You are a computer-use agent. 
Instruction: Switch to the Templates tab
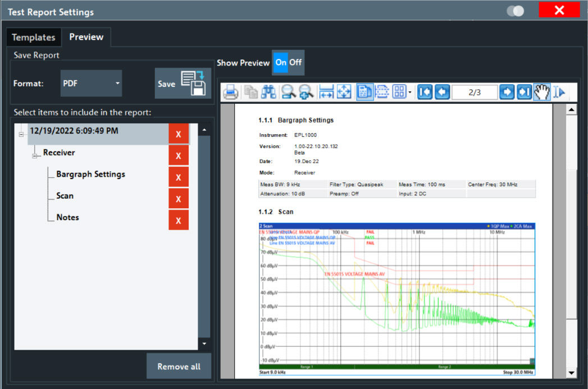click(34, 38)
